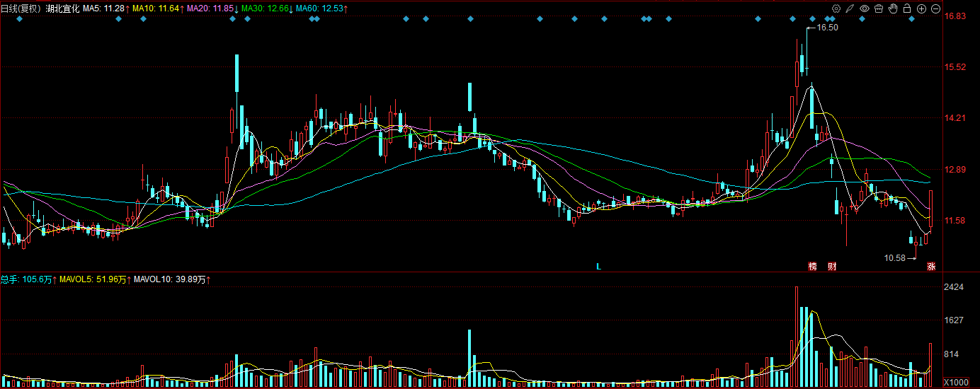
Task: Click the 16.83 price axis label
Action: [x=955, y=16]
